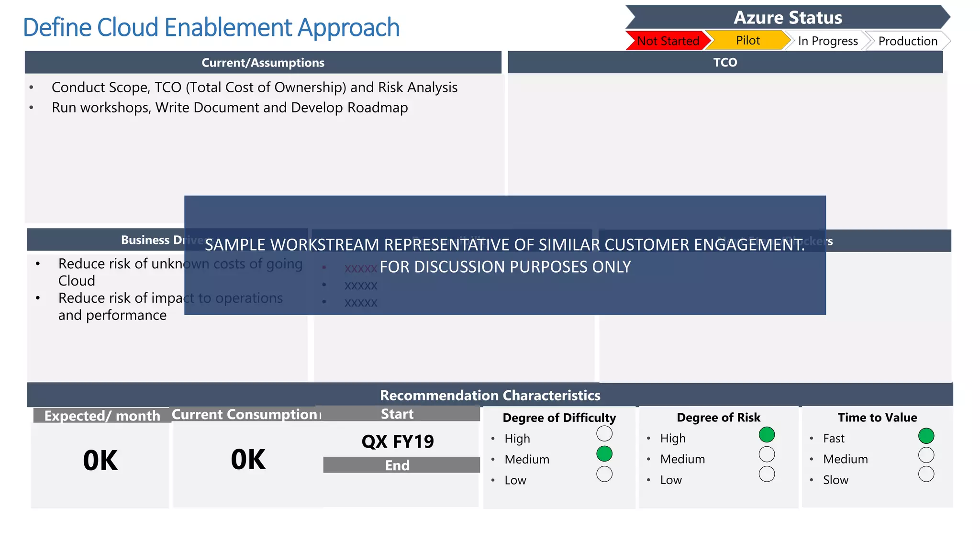Select the In Progress status chevron
This screenshot has height=551, width=980.
point(827,41)
